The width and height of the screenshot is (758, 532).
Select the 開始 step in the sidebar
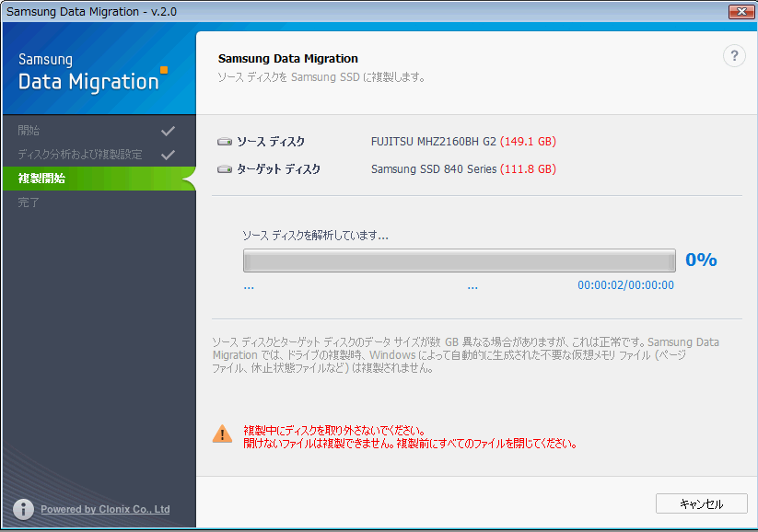[29, 131]
